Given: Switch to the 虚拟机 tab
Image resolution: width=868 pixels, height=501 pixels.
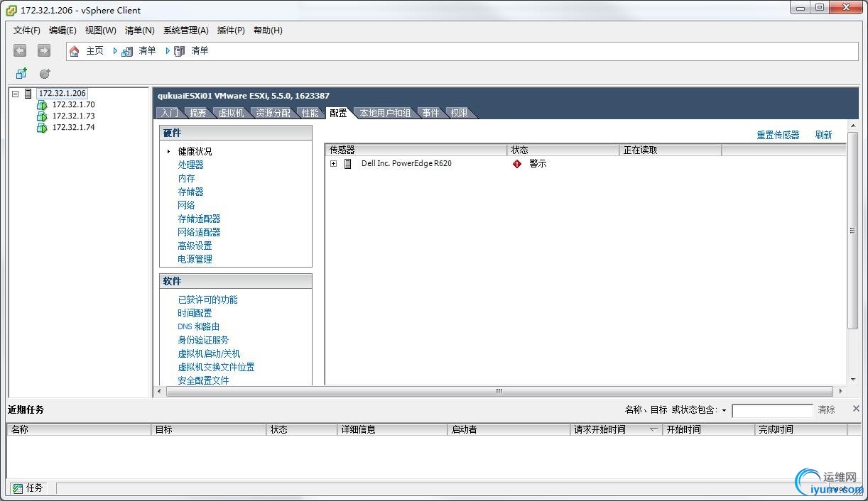Looking at the screenshot, I should point(231,113).
